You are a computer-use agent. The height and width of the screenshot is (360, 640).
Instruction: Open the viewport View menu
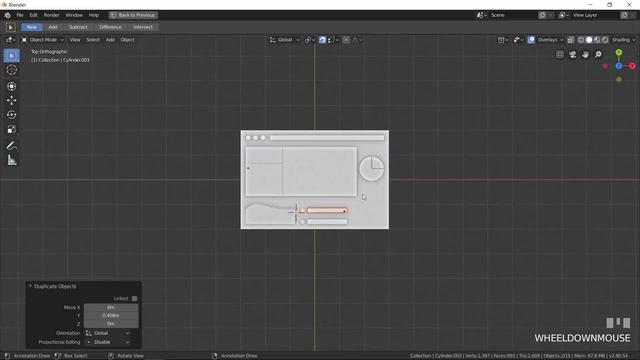(75, 40)
